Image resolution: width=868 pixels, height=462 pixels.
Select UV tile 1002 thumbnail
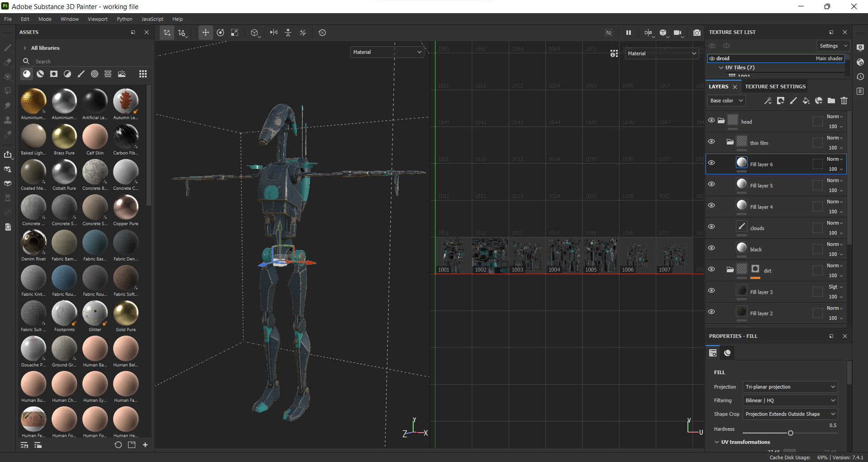(x=490, y=255)
